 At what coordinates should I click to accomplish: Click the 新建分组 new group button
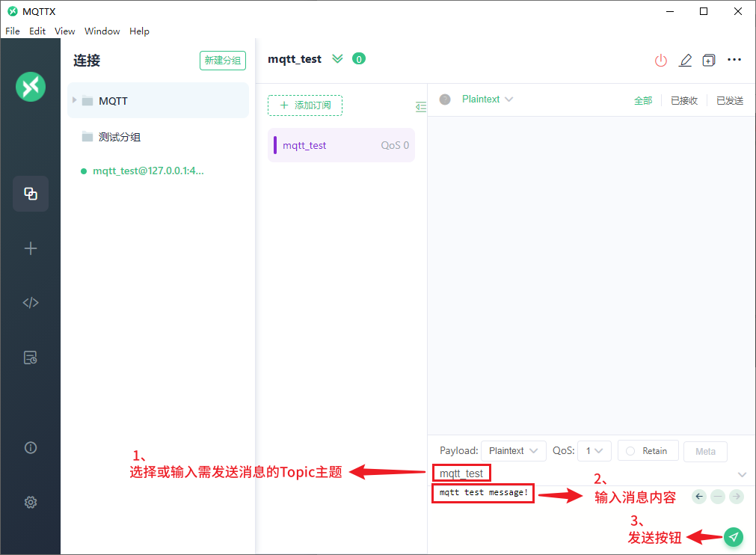pyautogui.click(x=223, y=61)
